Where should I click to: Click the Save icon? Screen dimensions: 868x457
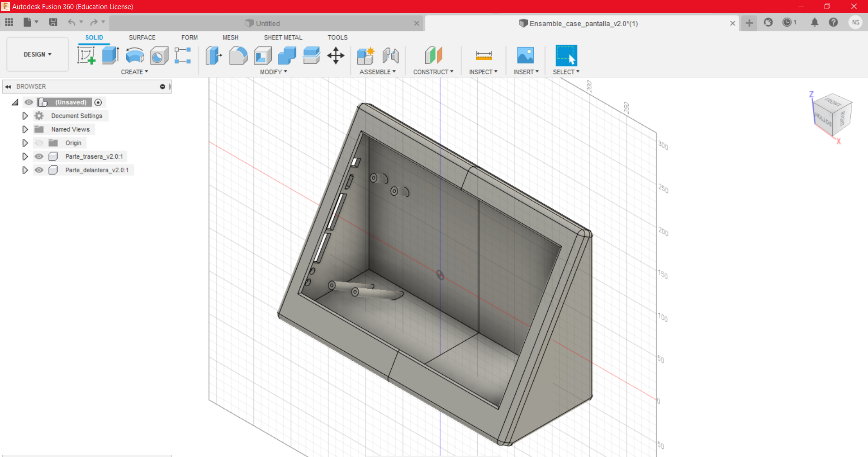(x=53, y=23)
